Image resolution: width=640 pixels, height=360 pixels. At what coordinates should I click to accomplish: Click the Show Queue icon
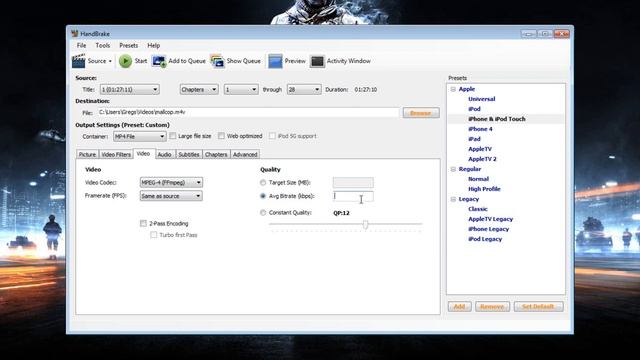[217, 61]
